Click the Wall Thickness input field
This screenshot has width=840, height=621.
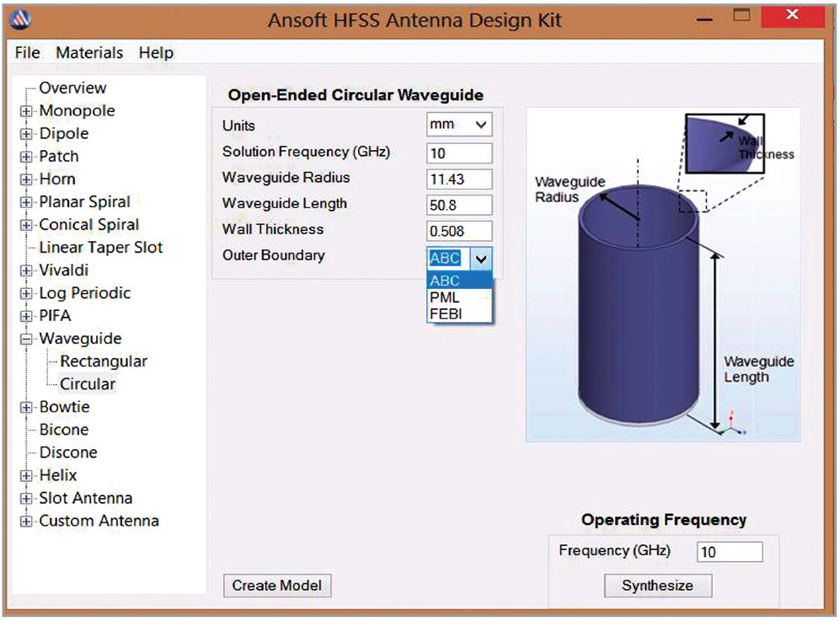pos(459,231)
